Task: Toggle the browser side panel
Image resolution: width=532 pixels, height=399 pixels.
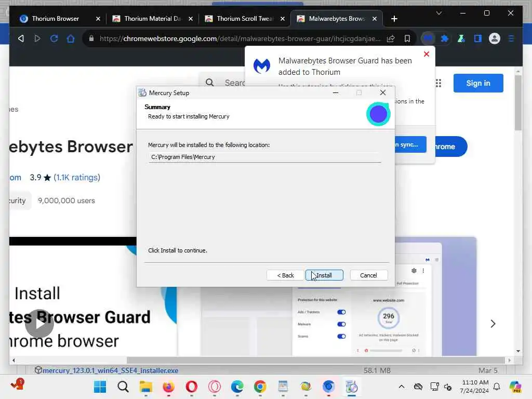Action: click(x=478, y=38)
